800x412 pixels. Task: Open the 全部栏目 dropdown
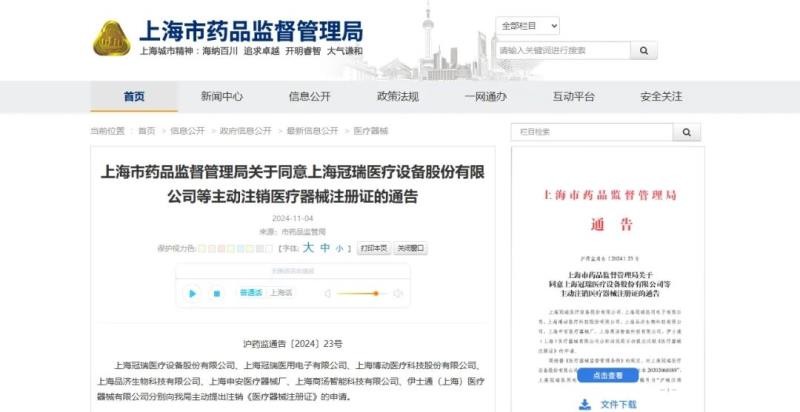point(528,25)
